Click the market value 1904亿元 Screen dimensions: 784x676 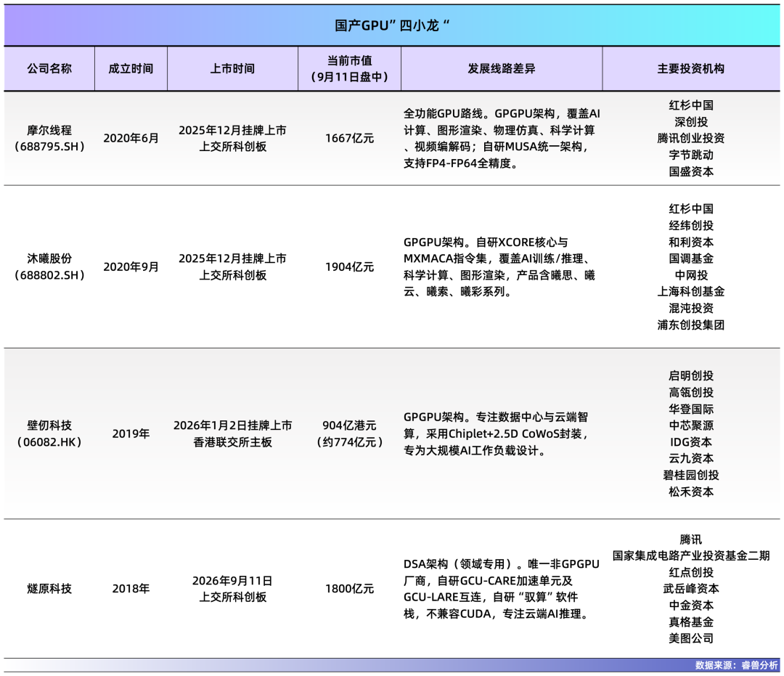[x=349, y=267]
